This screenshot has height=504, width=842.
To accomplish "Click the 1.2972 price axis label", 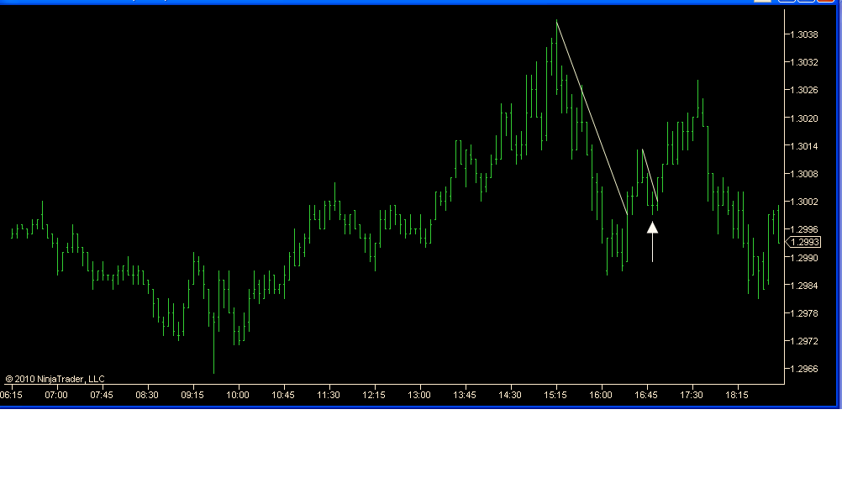I will (804, 341).
